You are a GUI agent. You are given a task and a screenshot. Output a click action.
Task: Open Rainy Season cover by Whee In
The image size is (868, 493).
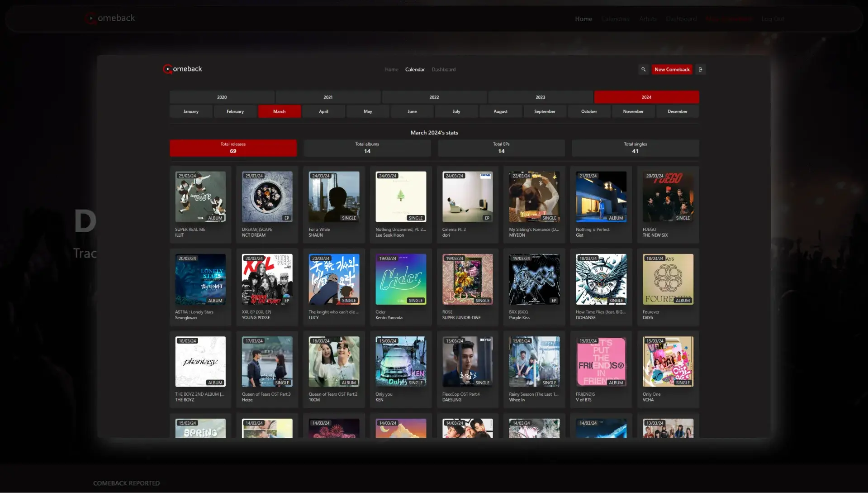click(534, 361)
